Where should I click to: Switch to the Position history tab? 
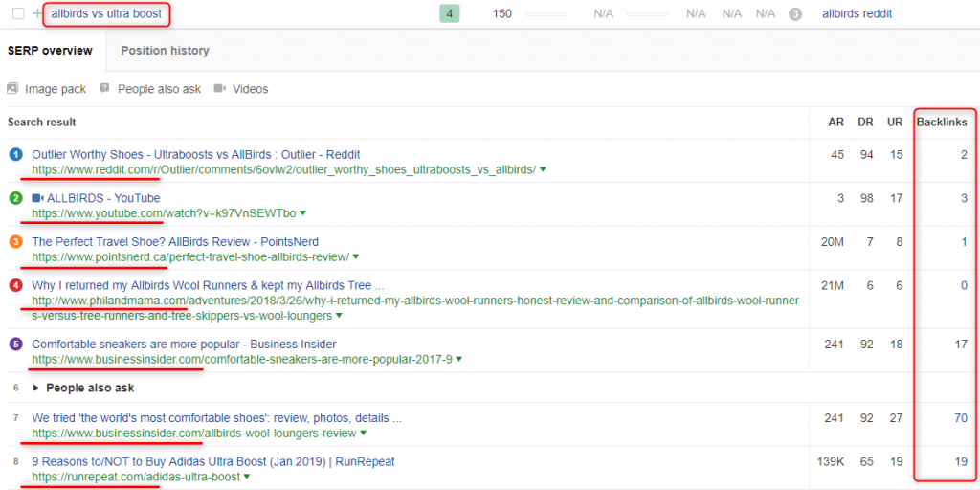point(165,51)
